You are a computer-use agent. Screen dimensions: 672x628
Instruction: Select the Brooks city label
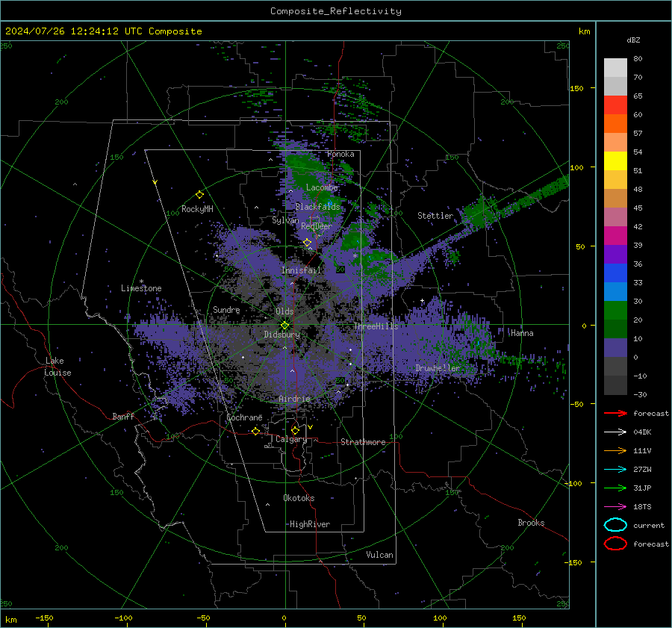click(x=531, y=523)
